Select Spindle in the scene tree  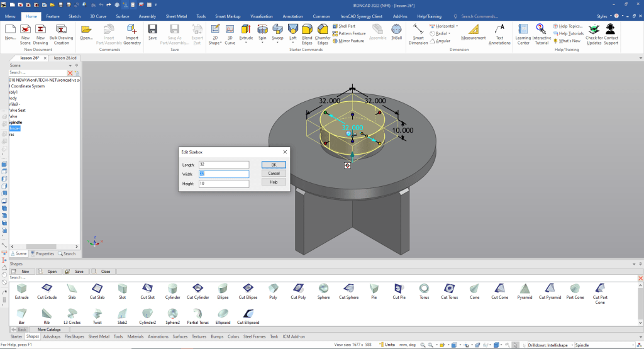(16, 122)
